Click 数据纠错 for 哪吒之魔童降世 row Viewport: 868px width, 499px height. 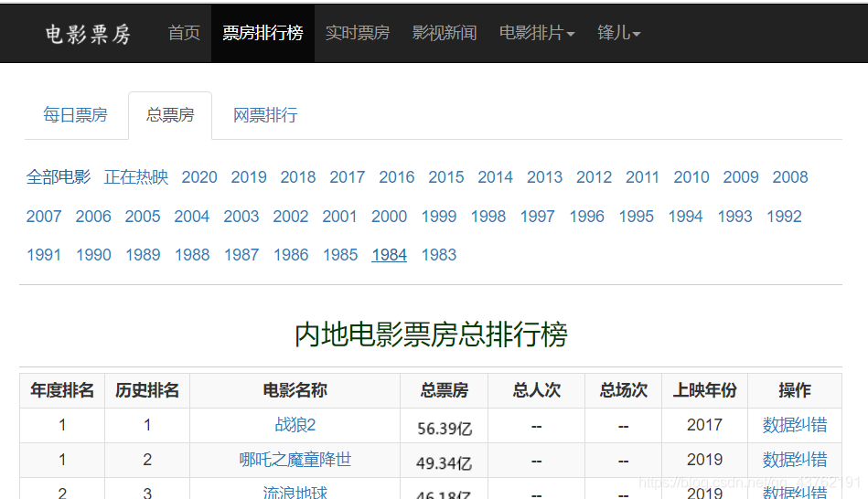tap(795, 459)
